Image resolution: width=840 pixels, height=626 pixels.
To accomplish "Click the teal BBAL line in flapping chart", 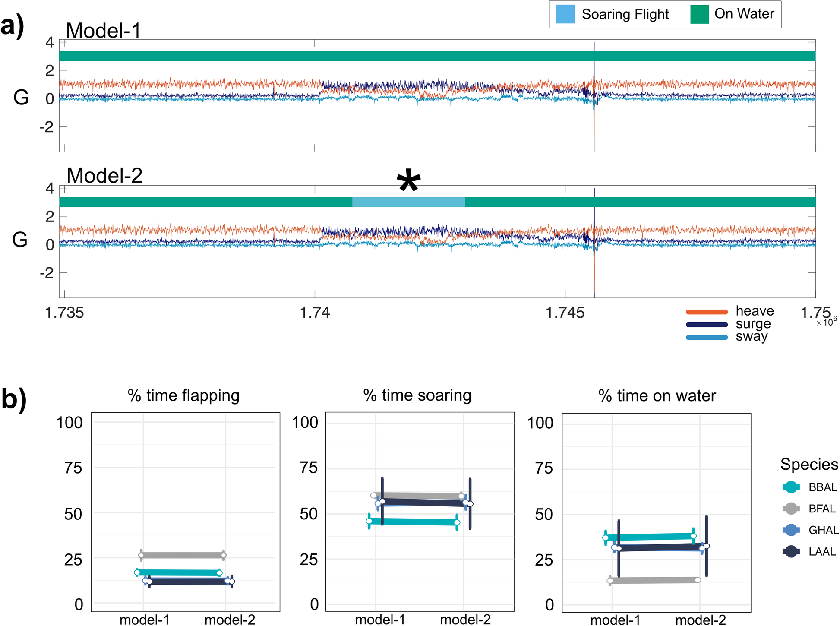I will click(178, 573).
